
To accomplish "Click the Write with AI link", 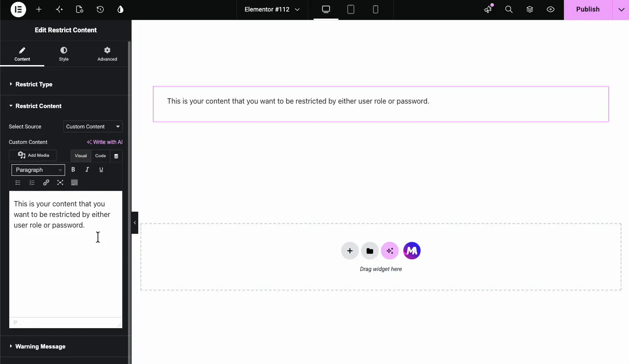I will click(x=105, y=142).
